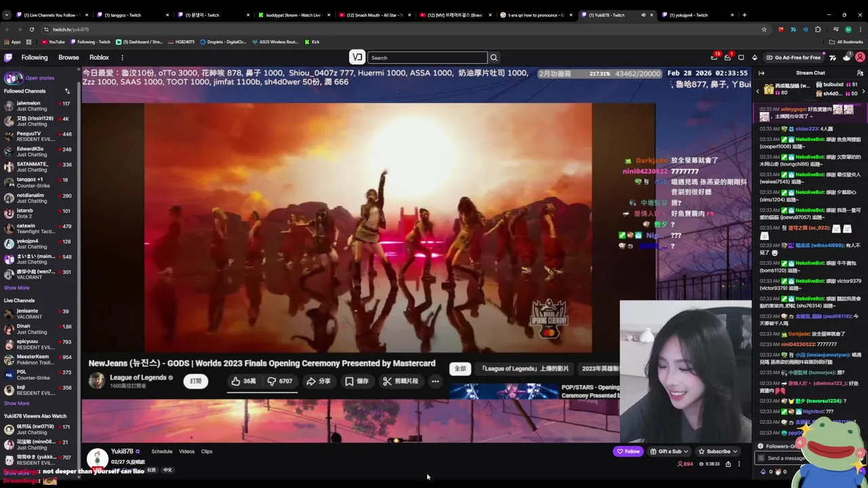Open the tab search dropdown in browser
Viewport: 868px width, 488px height.
pyautogui.click(x=8, y=15)
